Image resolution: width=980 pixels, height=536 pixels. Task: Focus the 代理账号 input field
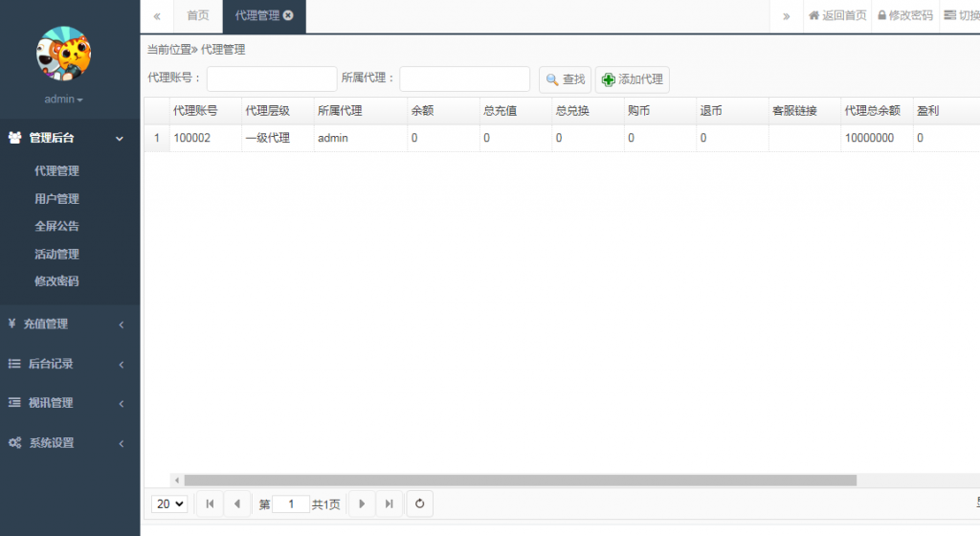pos(272,78)
